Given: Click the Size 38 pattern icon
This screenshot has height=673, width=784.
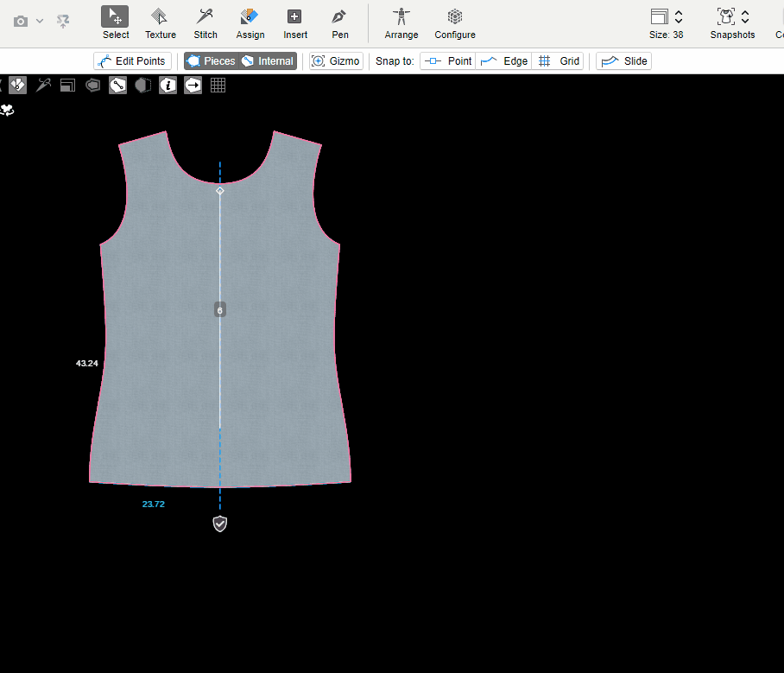Looking at the screenshot, I should coord(660,16).
